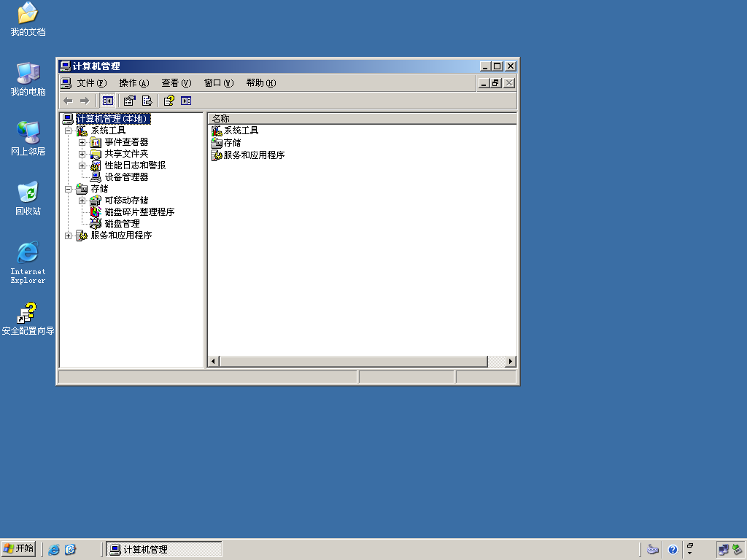
Task: Open the 查看(V) menu
Action: pos(177,83)
